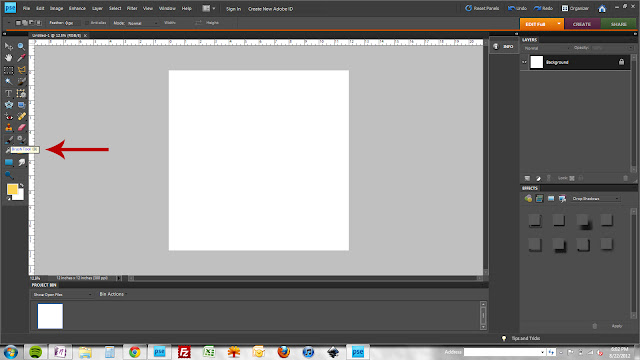Select the Move tool

(x=9, y=47)
